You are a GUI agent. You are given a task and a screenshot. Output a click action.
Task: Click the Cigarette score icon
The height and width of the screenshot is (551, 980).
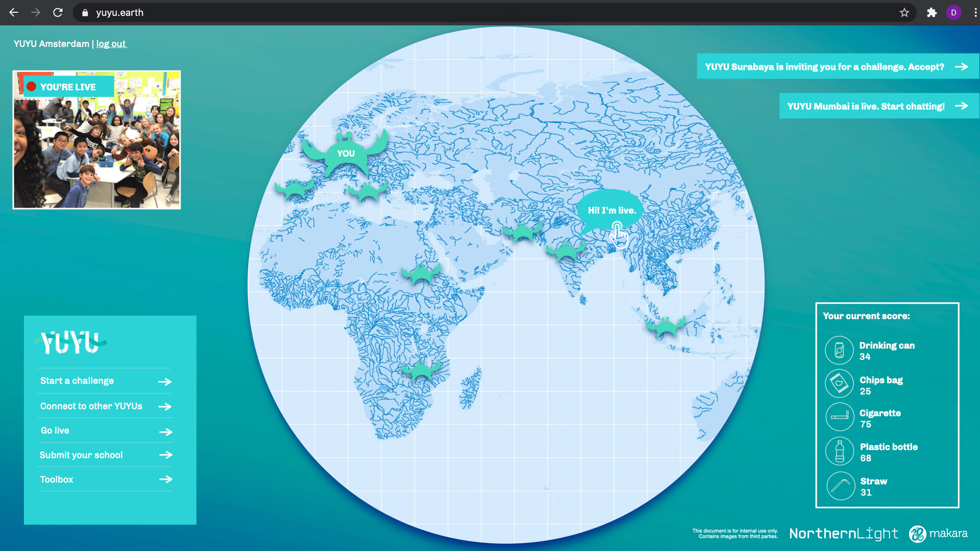pyautogui.click(x=840, y=417)
